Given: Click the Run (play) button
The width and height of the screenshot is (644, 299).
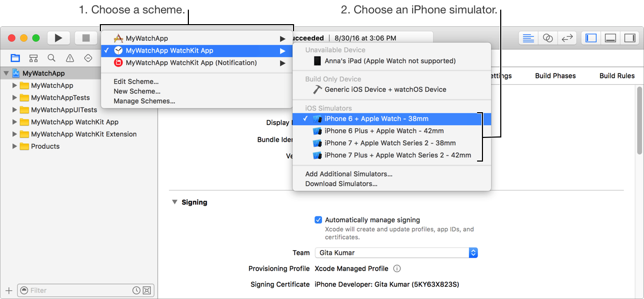Looking at the screenshot, I should [x=58, y=38].
